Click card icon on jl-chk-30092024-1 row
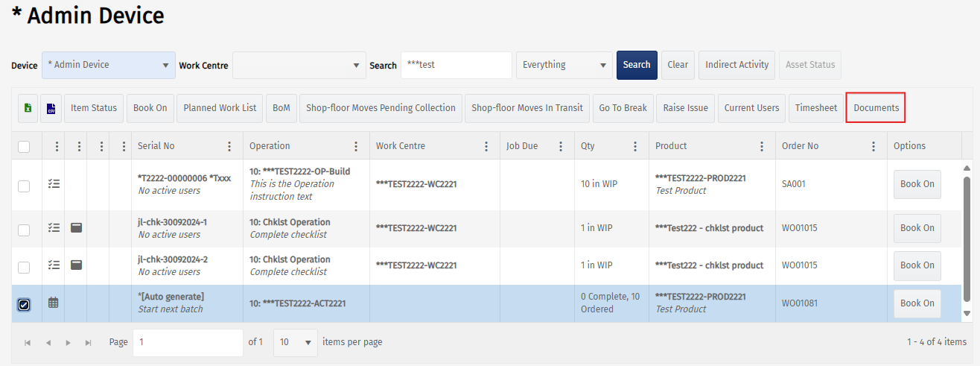This screenshot has height=366, width=980. coord(76,227)
